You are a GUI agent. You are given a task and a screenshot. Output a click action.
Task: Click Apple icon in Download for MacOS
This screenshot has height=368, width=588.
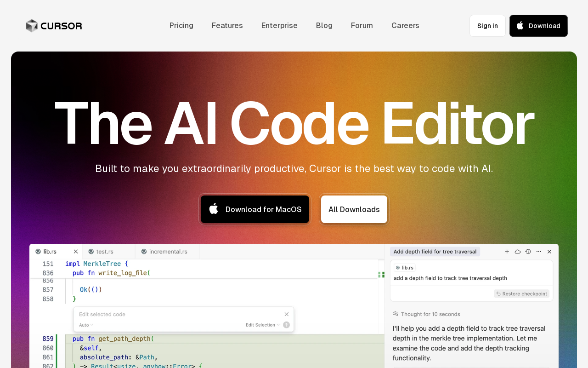click(x=214, y=209)
